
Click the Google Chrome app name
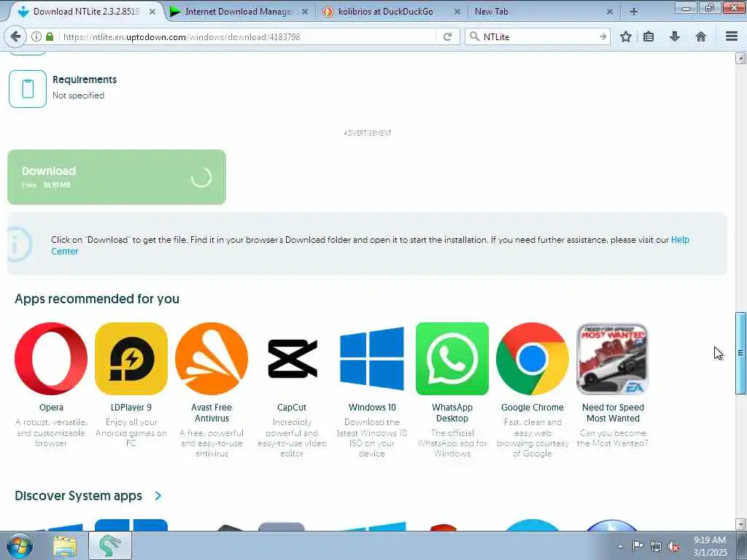click(x=532, y=408)
